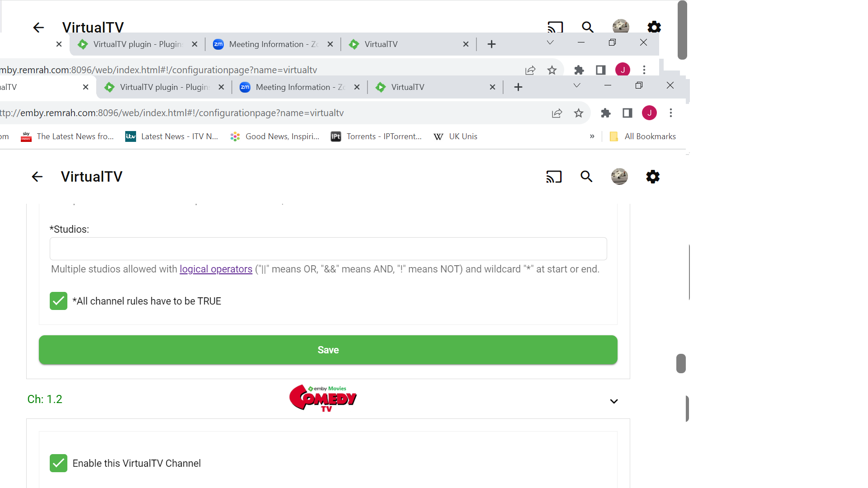Click the share page icon

point(557,113)
